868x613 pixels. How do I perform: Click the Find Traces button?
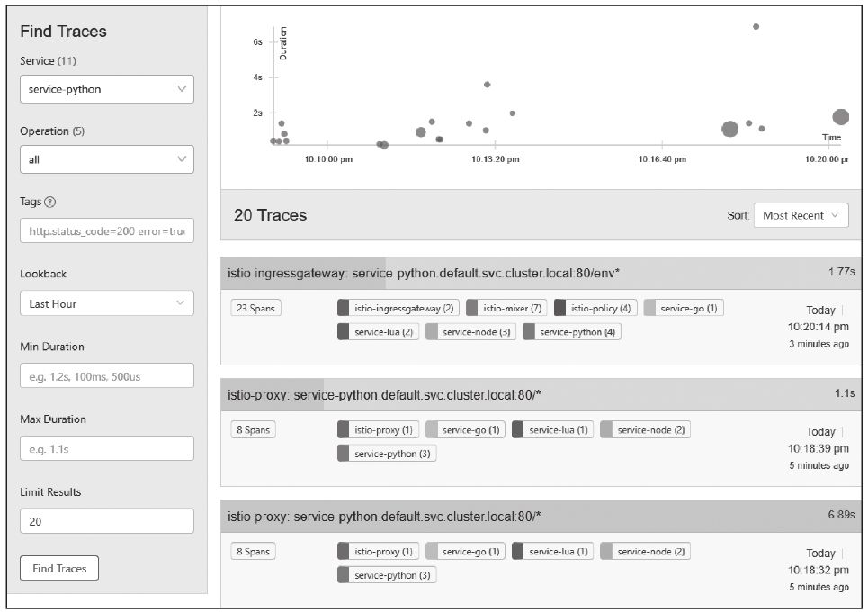tap(59, 568)
